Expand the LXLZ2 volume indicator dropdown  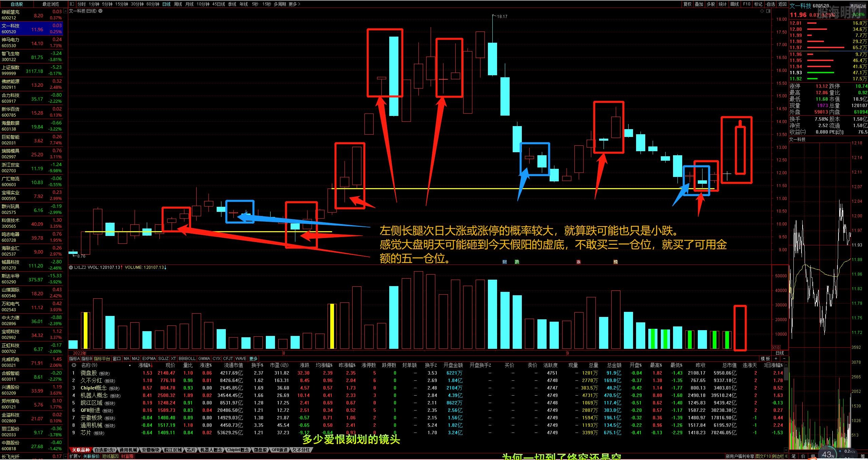point(71,267)
